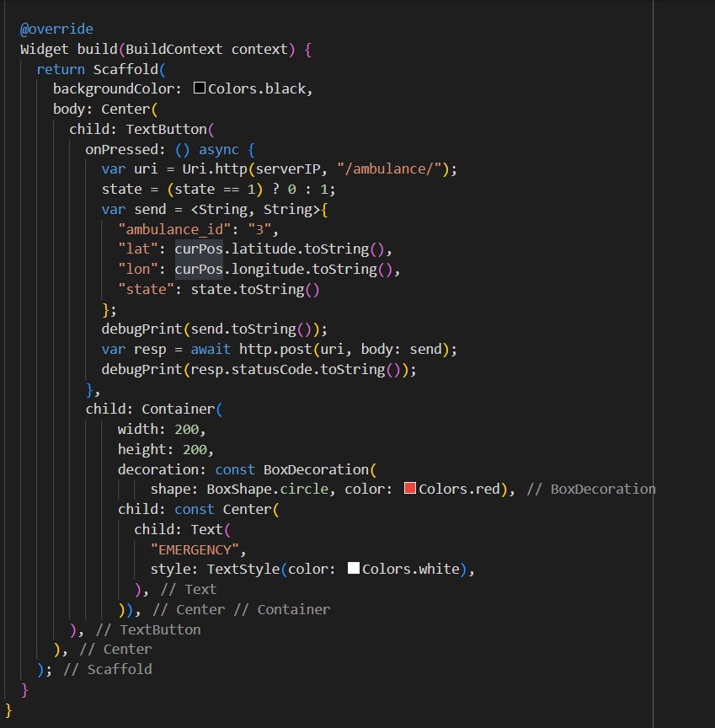The width and height of the screenshot is (715, 728).
Task: Click the // TextButton closing comment
Action: [148, 630]
